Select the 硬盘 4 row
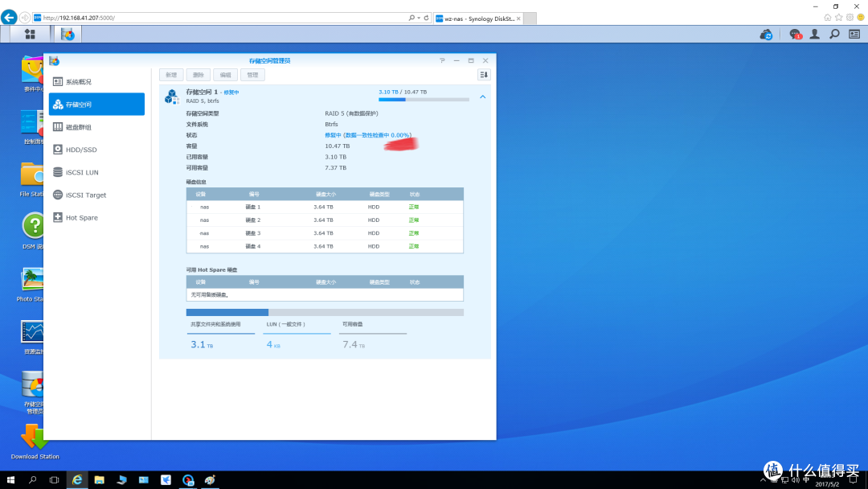 (x=325, y=246)
